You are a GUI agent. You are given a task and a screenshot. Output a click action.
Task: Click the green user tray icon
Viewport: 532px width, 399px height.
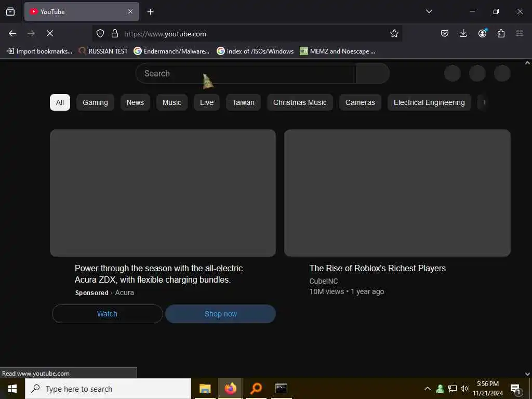tap(440, 389)
